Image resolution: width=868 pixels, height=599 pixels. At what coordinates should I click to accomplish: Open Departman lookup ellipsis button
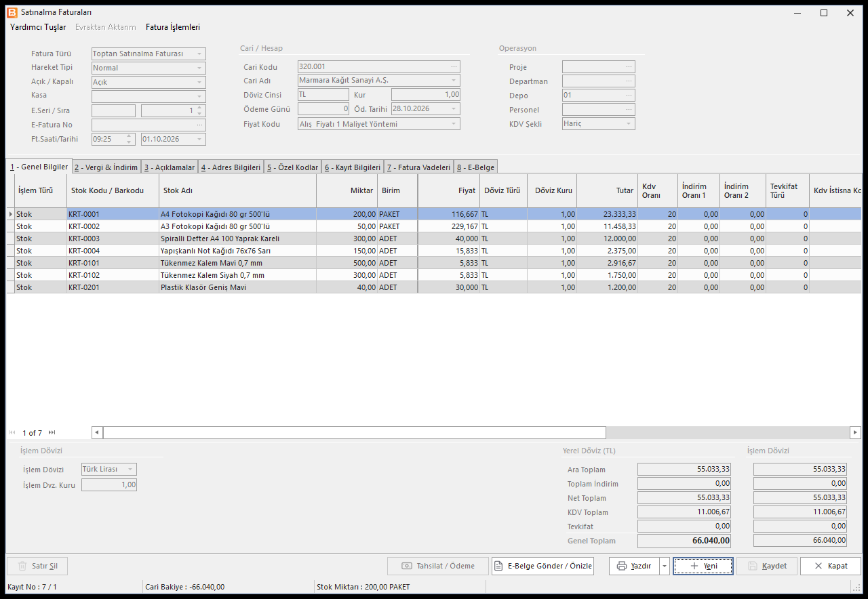click(629, 81)
